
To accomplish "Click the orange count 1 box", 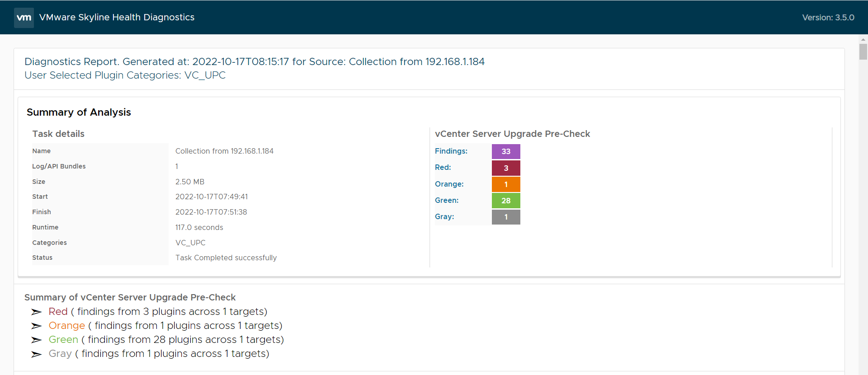I will [506, 184].
